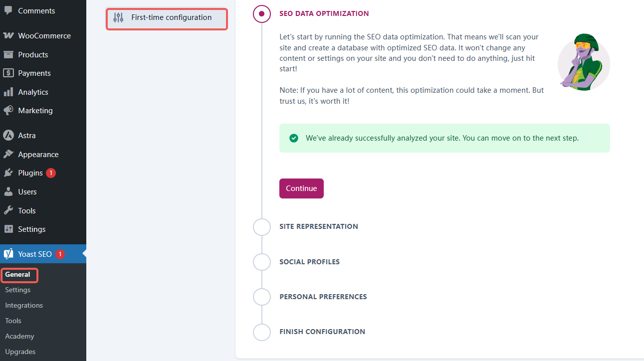Open the Yoast Academy submenu item

point(19,336)
